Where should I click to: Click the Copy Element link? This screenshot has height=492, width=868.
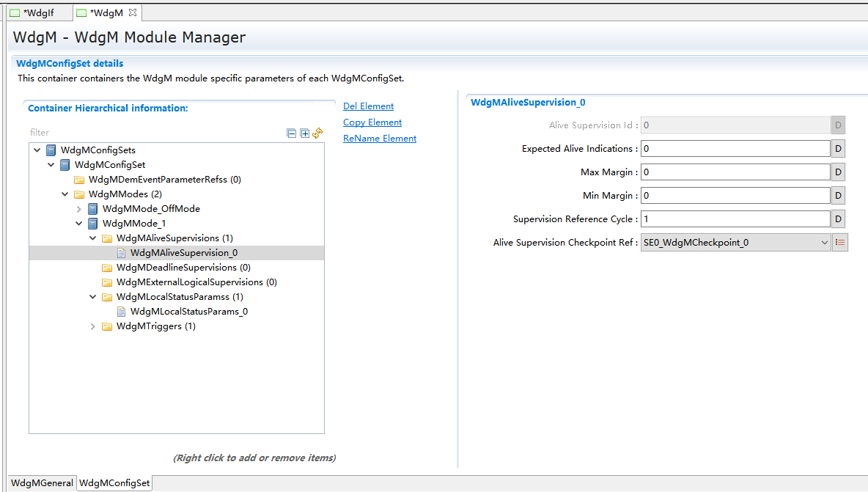[x=372, y=122]
